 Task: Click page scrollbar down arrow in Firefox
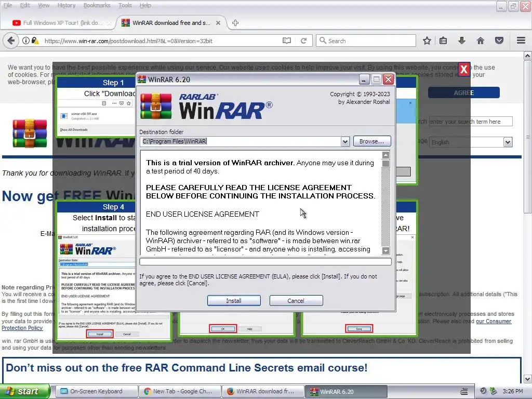[x=528, y=379]
